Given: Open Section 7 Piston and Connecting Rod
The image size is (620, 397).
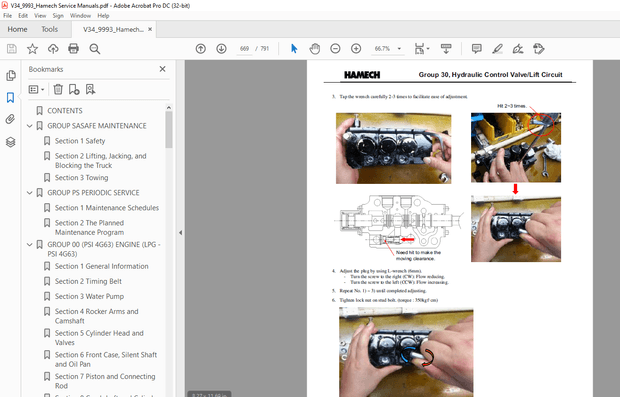Looking at the screenshot, I should point(105,381).
